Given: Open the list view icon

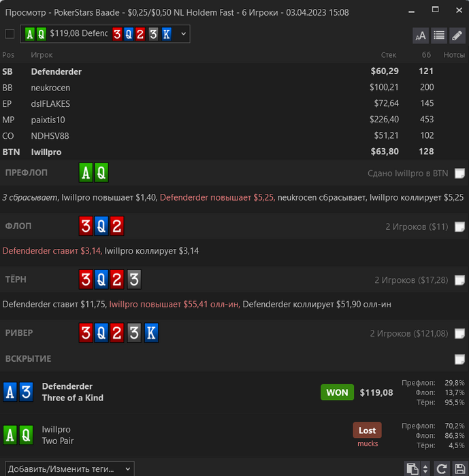Looking at the screenshot, I should (439, 35).
